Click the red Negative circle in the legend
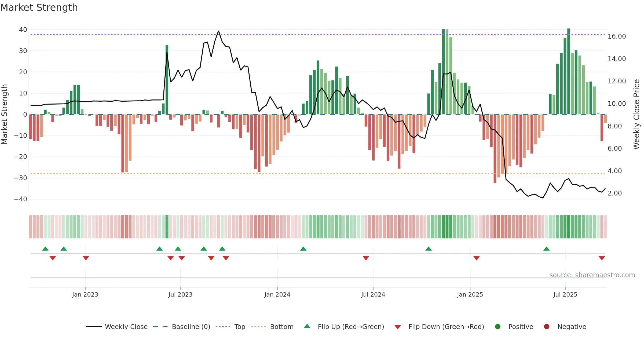The height and width of the screenshot is (362, 644). (x=547, y=327)
